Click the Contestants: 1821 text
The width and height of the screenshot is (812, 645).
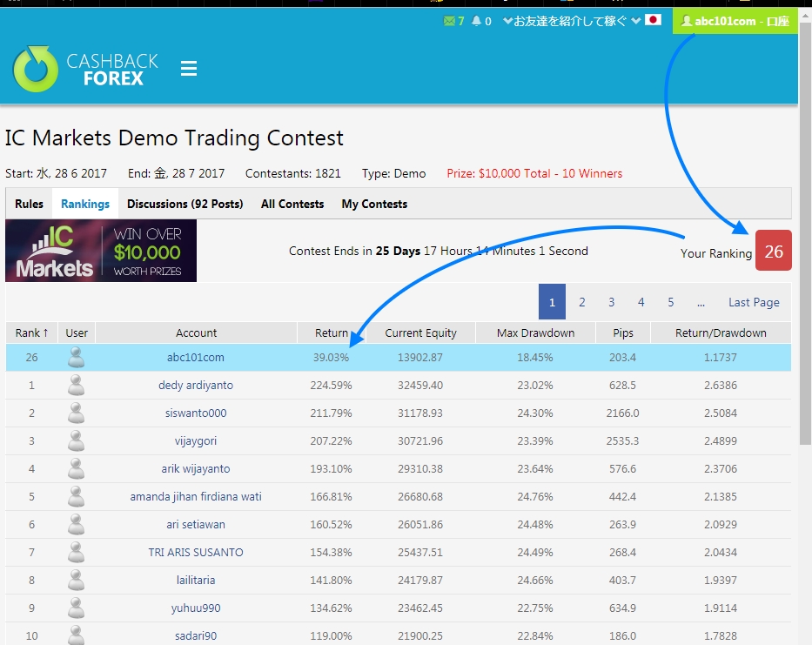tap(293, 173)
